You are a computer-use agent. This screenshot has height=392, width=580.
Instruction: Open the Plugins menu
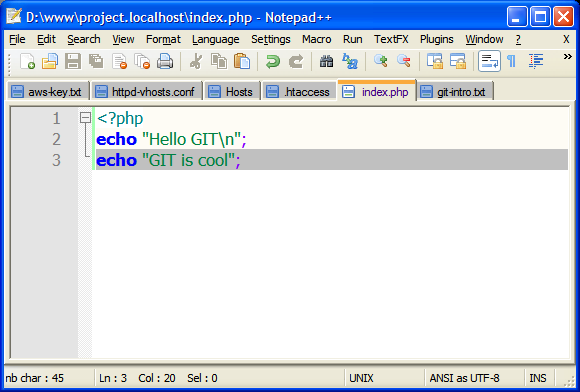point(436,39)
